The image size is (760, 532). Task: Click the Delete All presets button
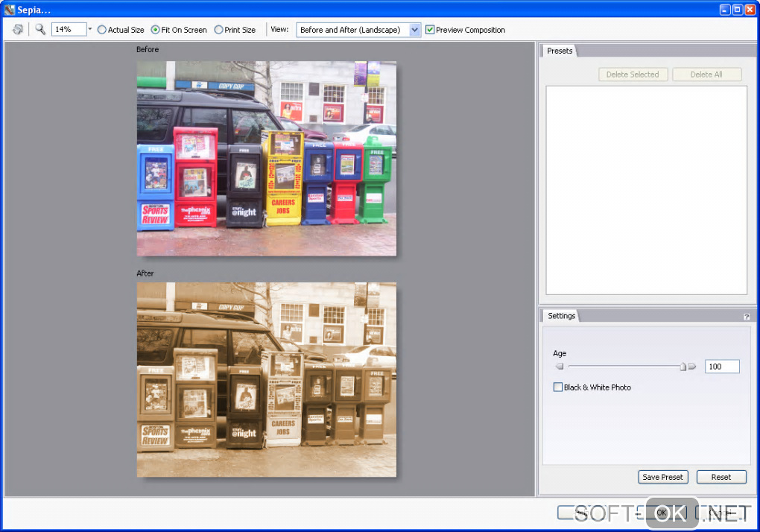(706, 75)
